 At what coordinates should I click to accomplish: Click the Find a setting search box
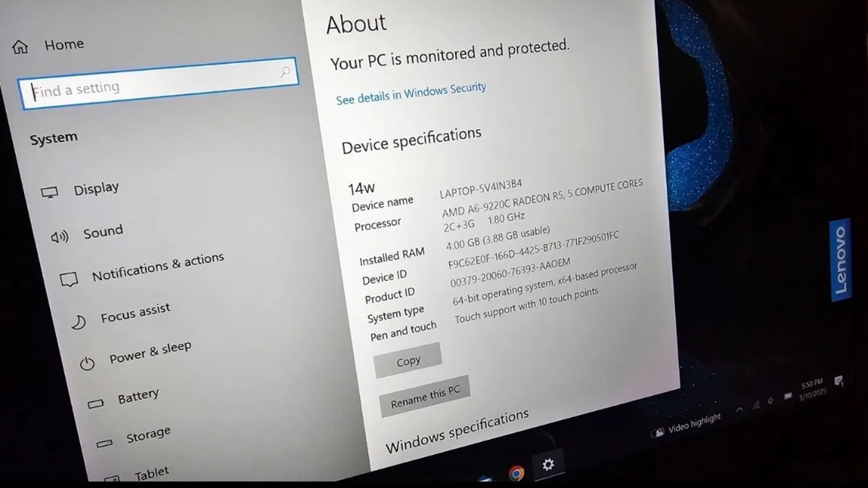coord(157,84)
